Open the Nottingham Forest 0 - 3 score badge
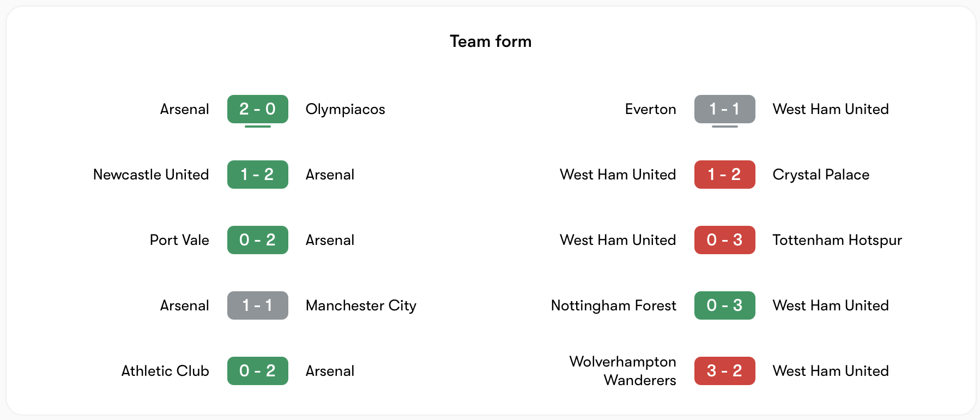The height and width of the screenshot is (420, 980). coord(724,305)
